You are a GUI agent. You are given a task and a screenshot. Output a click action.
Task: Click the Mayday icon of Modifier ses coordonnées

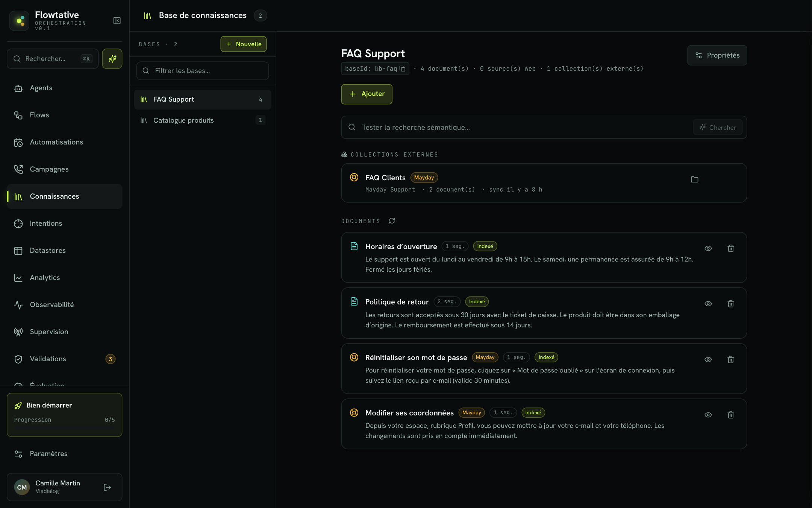tap(354, 412)
